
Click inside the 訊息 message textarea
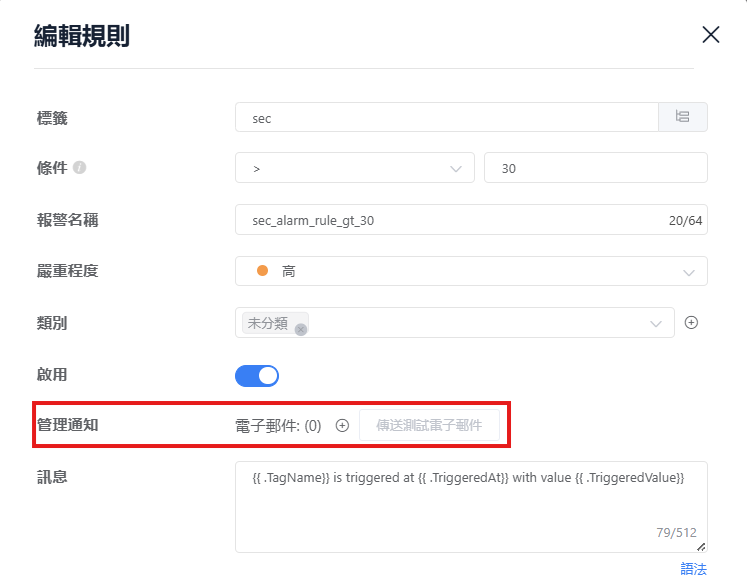click(x=470, y=510)
